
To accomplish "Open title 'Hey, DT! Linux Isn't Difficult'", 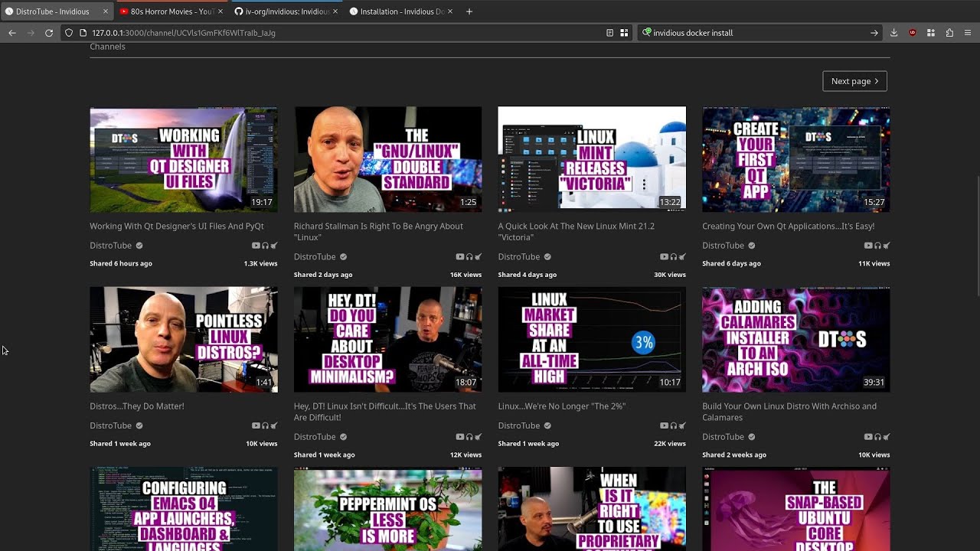I will [385, 412].
